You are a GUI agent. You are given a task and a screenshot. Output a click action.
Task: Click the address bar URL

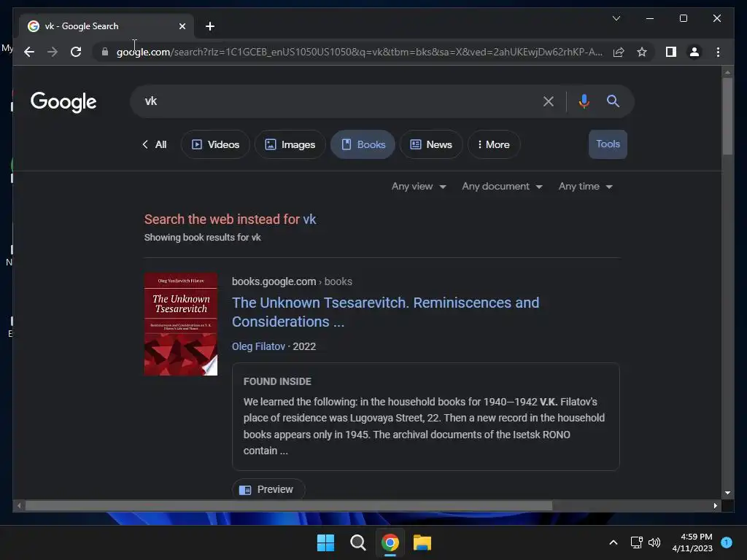(x=360, y=52)
